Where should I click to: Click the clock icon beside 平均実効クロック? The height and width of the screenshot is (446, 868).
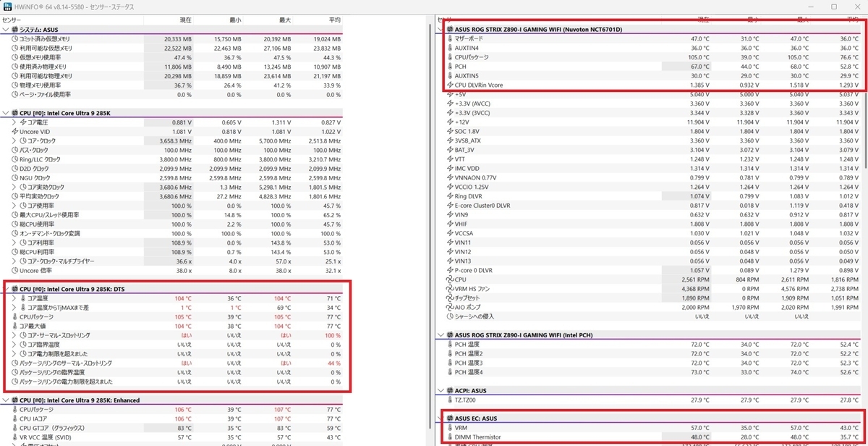14,196
